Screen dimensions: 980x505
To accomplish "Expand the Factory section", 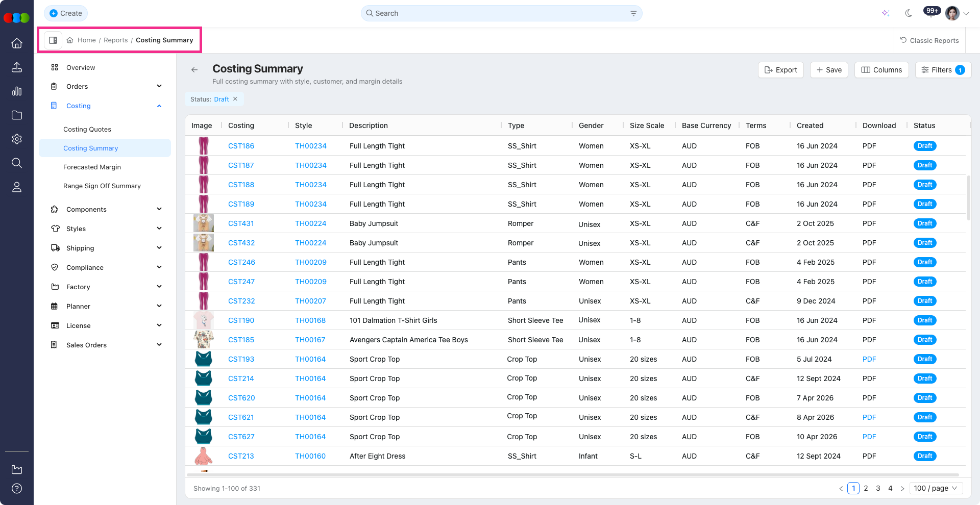I will point(105,287).
